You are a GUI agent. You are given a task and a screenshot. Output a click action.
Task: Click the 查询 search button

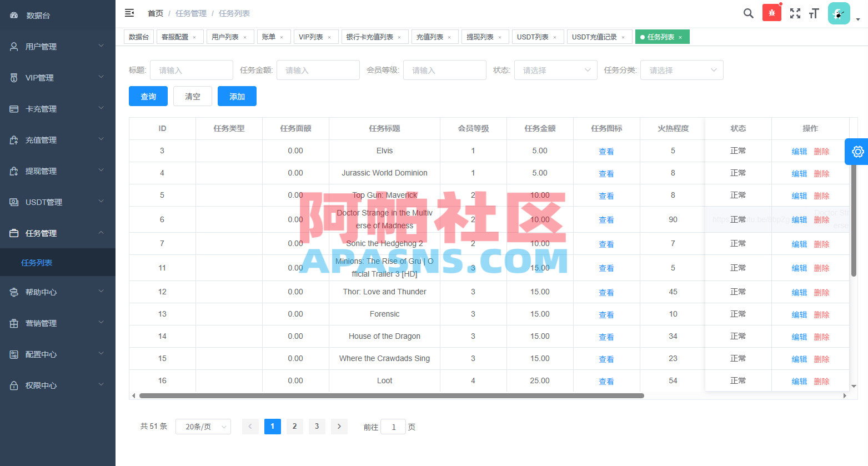(148, 96)
